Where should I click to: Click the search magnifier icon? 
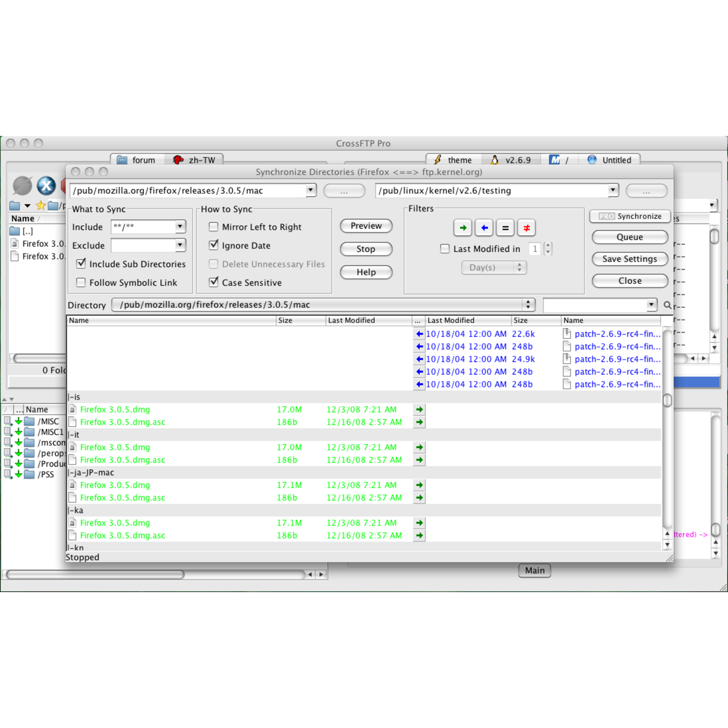(668, 305)
